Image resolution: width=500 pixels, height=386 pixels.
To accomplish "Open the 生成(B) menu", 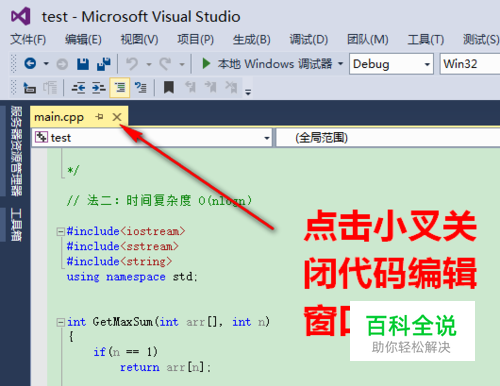I will (252, 40).
